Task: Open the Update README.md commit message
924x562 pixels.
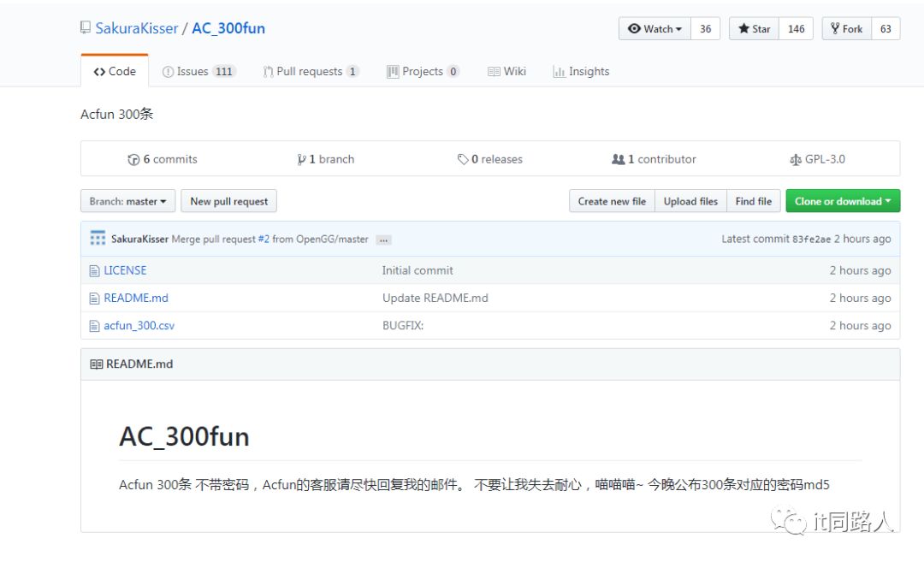Action: click(435, 298)
